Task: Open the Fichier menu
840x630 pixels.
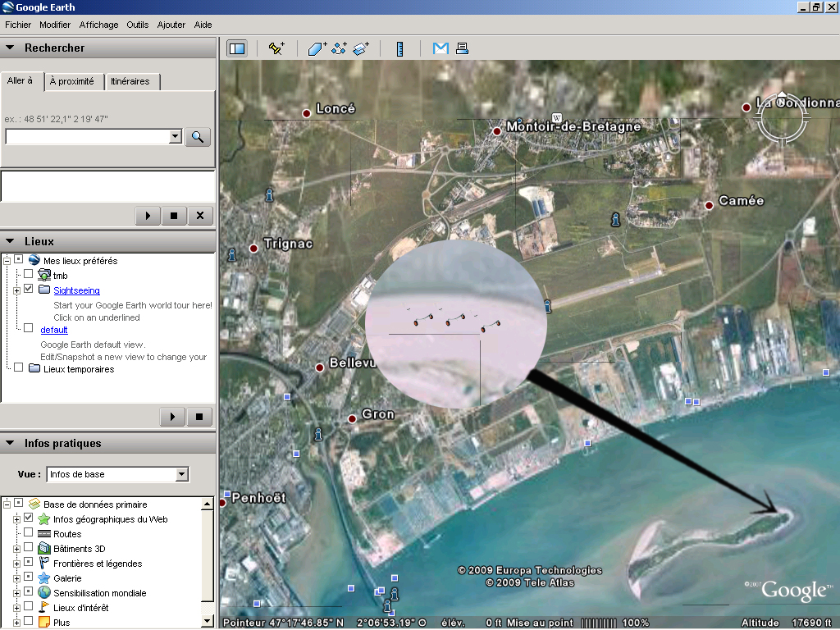Action: tap(18, 25)
